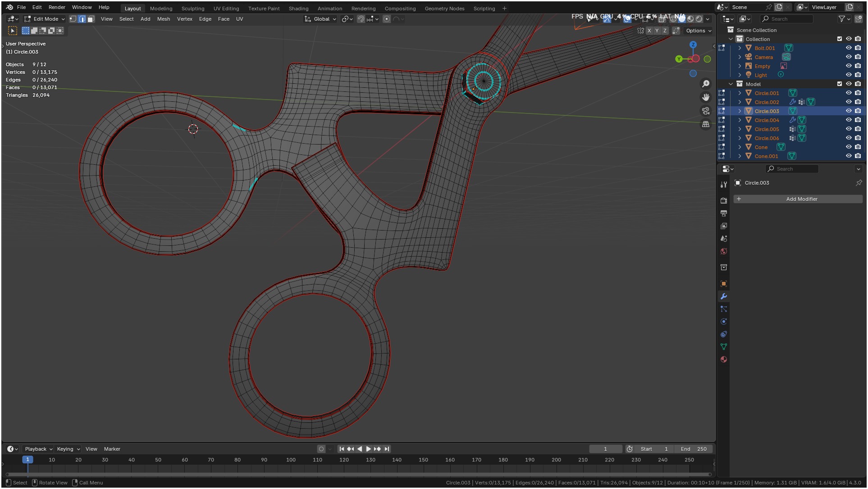Image resolution: width=868 pixels, height=489 pixels.
Task: Click the pan view hand icon
Action: tap(706, 97)
